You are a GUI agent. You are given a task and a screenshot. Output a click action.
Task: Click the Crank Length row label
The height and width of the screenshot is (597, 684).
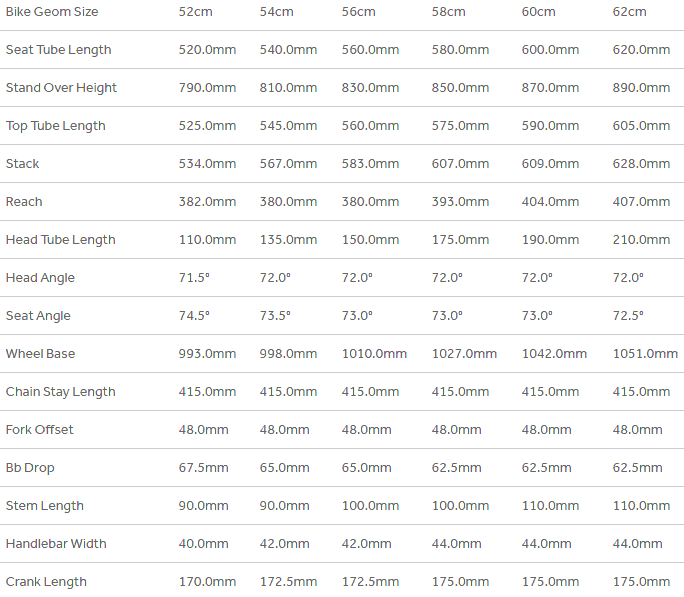click(46, 582)
